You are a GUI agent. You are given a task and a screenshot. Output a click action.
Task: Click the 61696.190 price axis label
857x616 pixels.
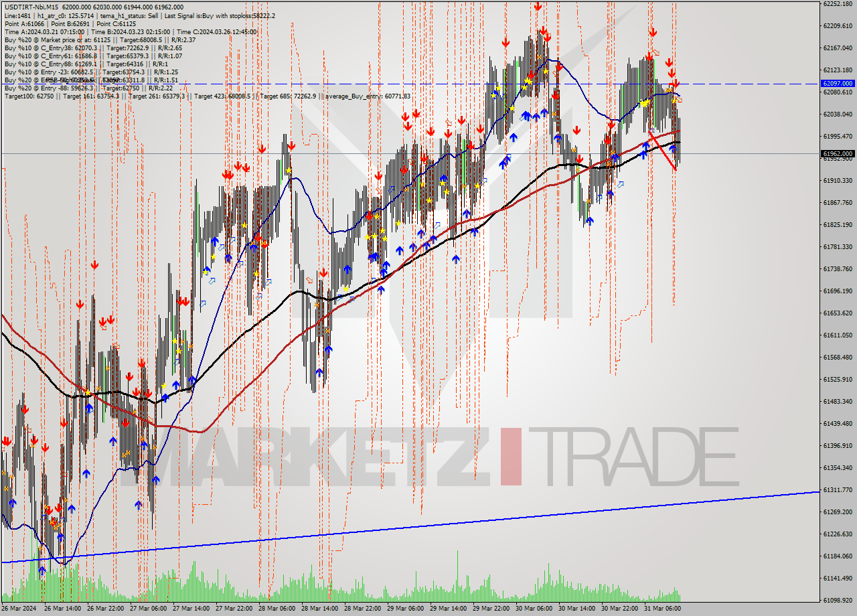coord(838,291)
